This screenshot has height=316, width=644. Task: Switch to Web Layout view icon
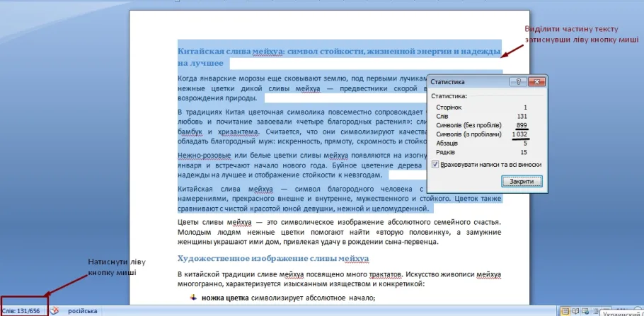pos(586,311)
